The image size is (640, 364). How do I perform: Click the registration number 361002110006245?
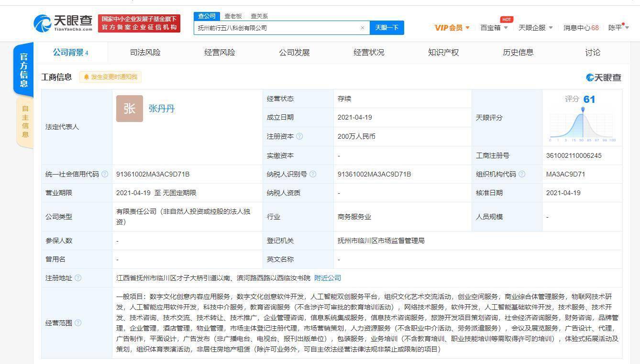coord(574,155)
